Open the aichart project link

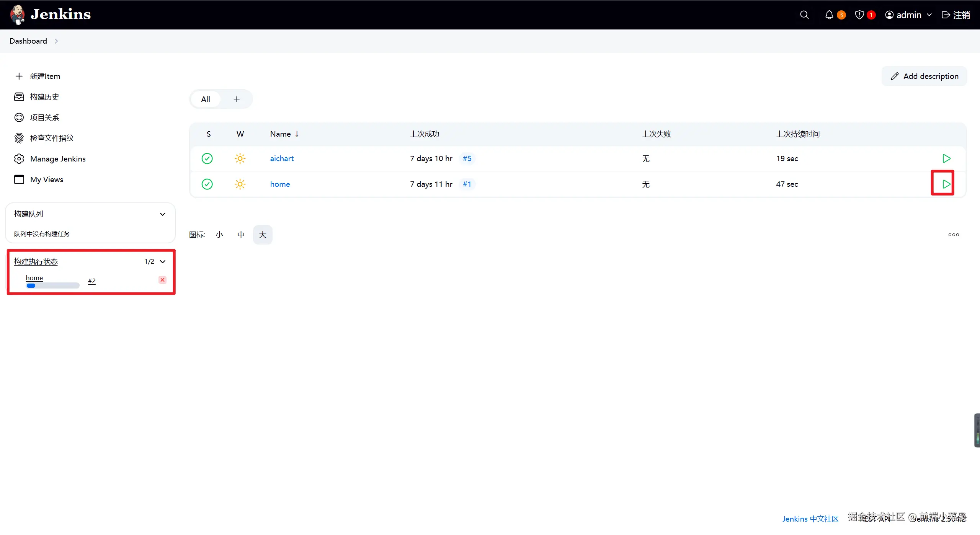[x=282, y=158]
